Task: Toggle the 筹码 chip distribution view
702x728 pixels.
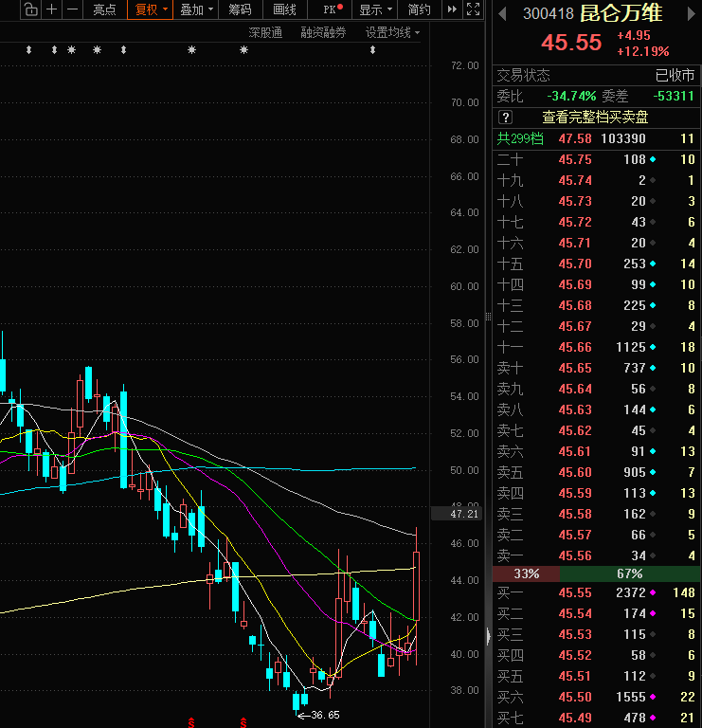Action: (240, 9)
